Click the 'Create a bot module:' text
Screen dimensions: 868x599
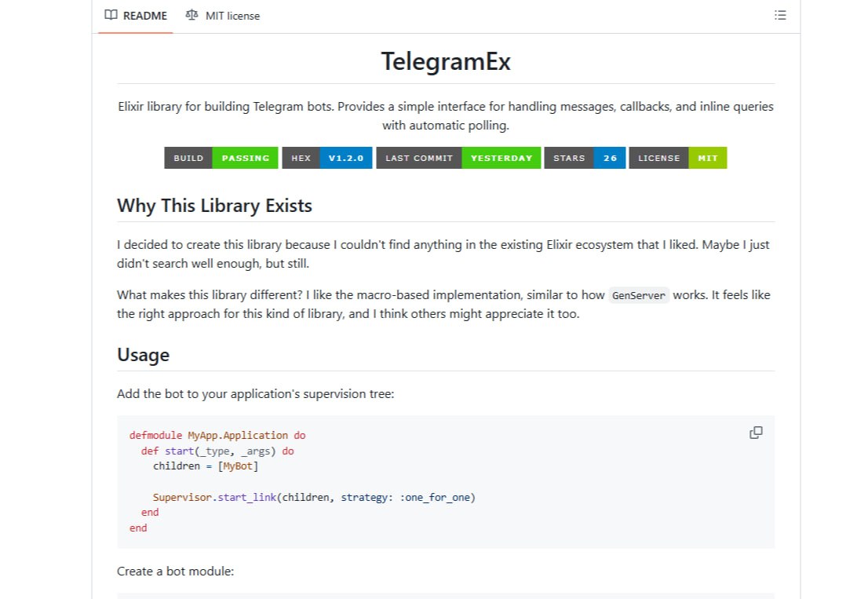[175, 571]
